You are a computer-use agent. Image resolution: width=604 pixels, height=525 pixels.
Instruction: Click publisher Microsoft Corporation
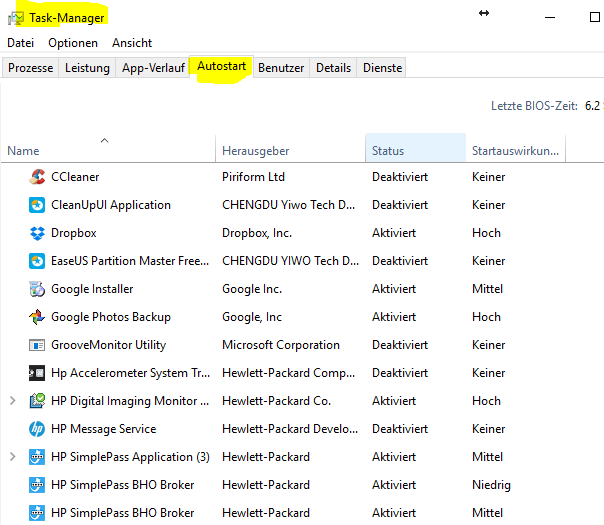(281, 345)
